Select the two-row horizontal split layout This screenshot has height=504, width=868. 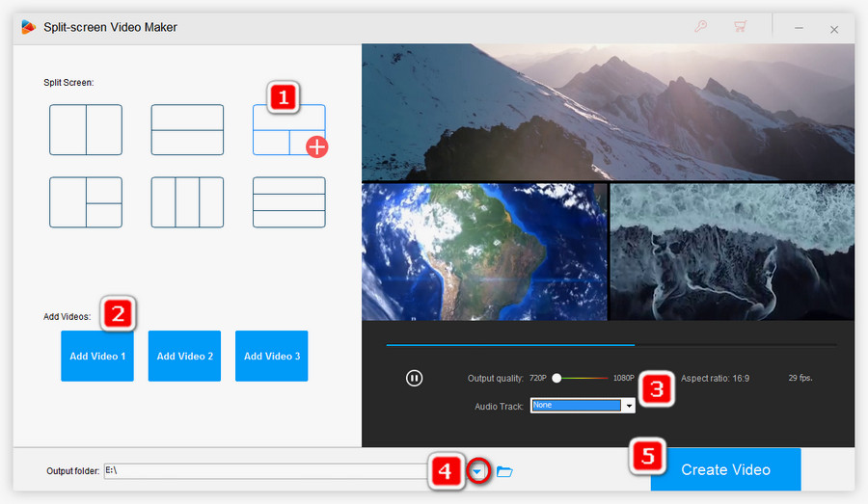[x=187, y=130]
